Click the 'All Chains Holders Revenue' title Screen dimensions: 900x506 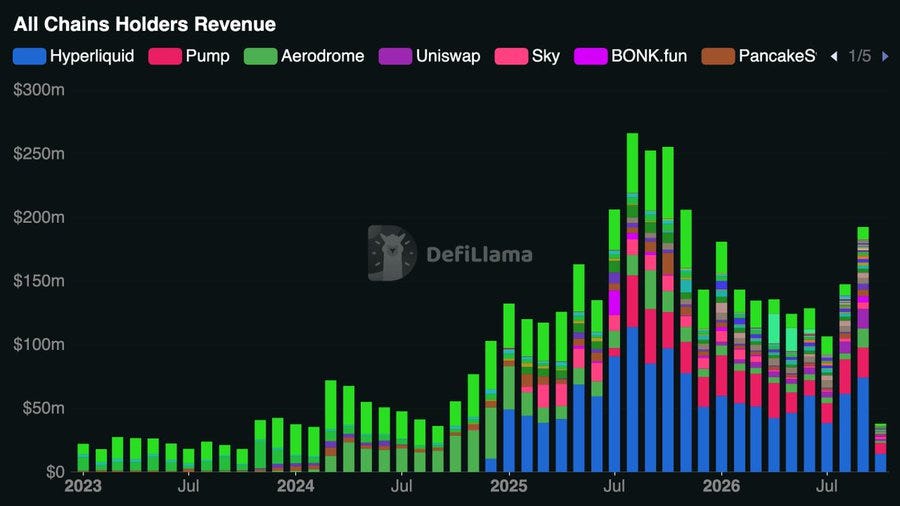145,24
